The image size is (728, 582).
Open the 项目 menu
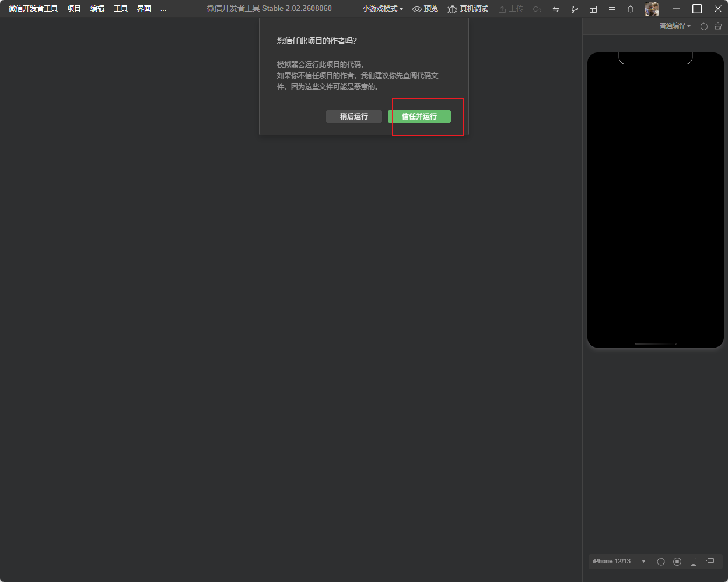pos(74,9)
